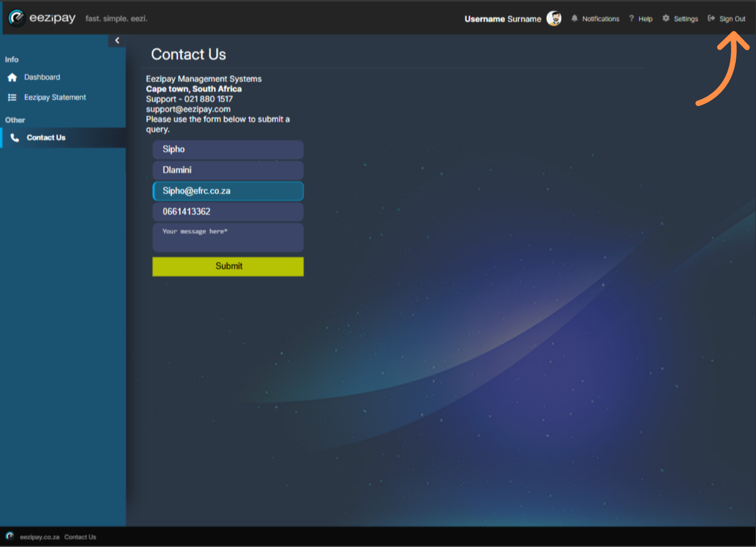The height and width of the screenshot is (547, 756).
Task: Click the first name field containing Sipho
Action: (x=228, y=150)
